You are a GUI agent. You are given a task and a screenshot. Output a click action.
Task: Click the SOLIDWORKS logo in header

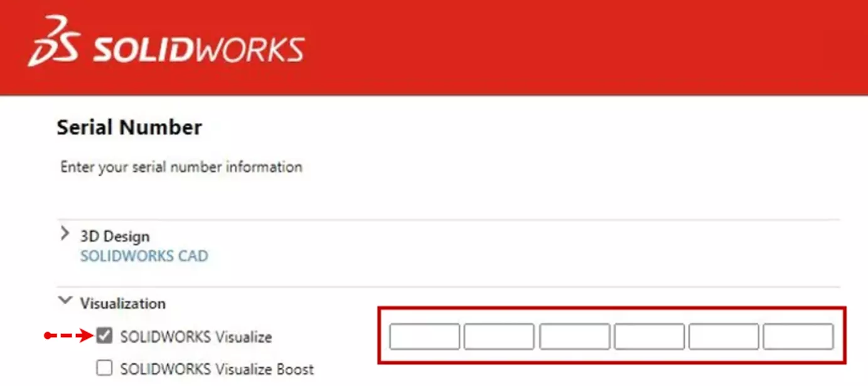(166, 42)
